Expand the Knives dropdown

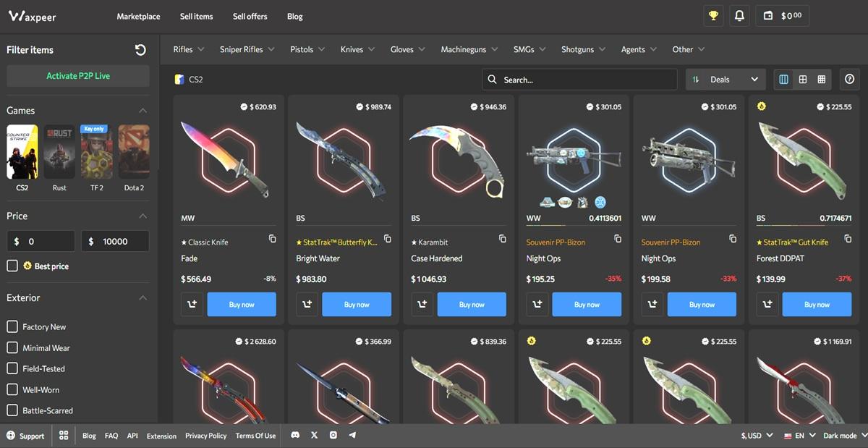(x=357, y=49)
